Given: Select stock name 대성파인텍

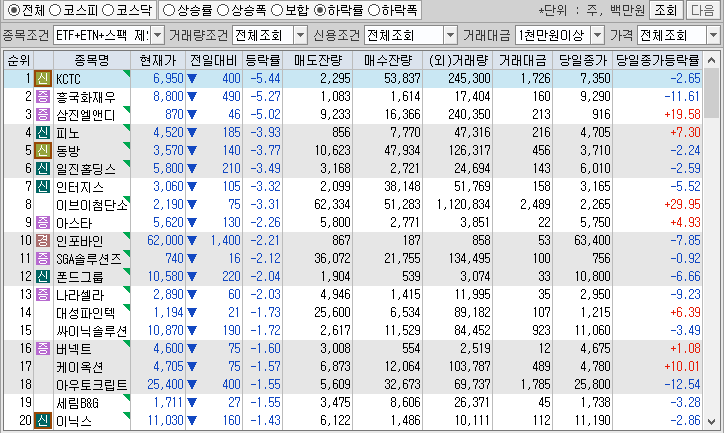Looking at the screenshot, I should click(85, 313).
